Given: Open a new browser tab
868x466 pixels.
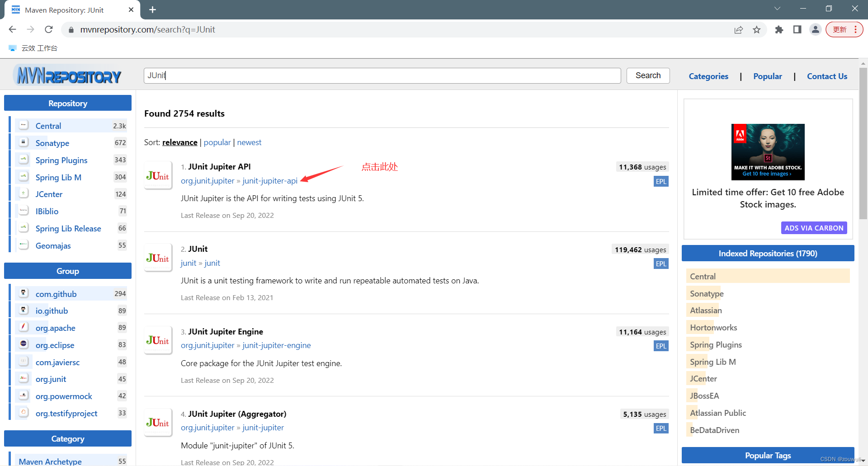Looking at the screenshot, I should coord(153,9).
